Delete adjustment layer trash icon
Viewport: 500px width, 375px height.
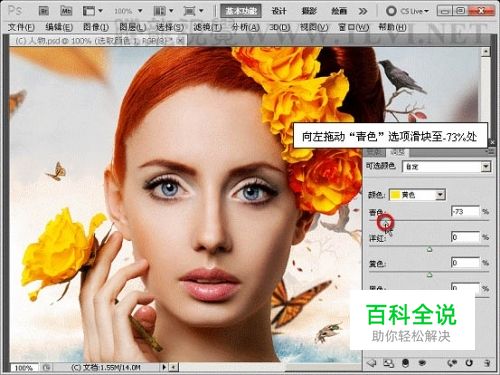[x=487, y=363]
